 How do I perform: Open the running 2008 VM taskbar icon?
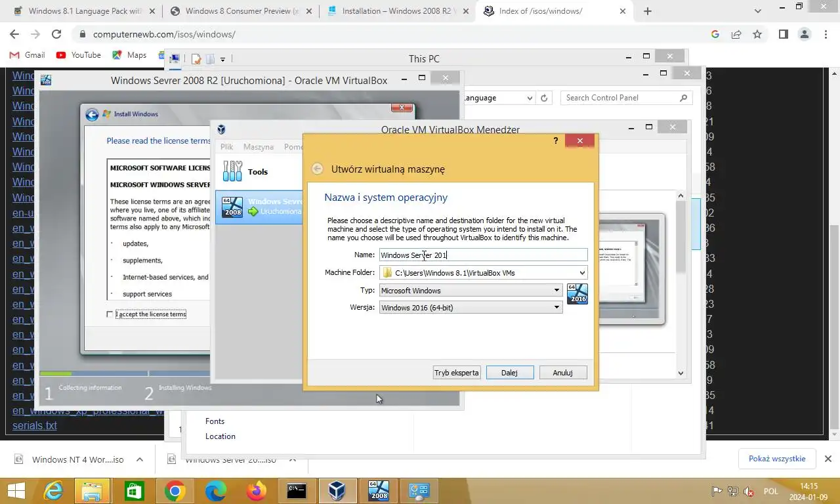coord(379,491)
